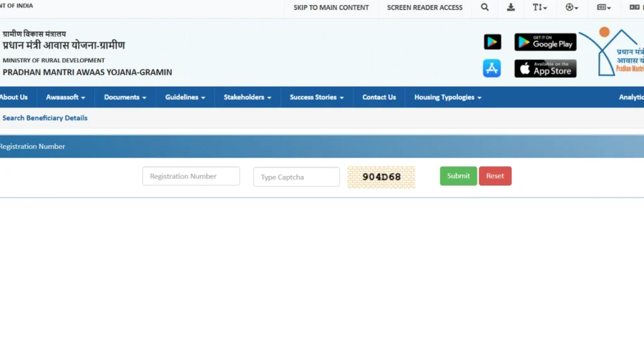Open the color contrast theme dropdown
This screenshot has height=362, width=644.
point(572,8)
